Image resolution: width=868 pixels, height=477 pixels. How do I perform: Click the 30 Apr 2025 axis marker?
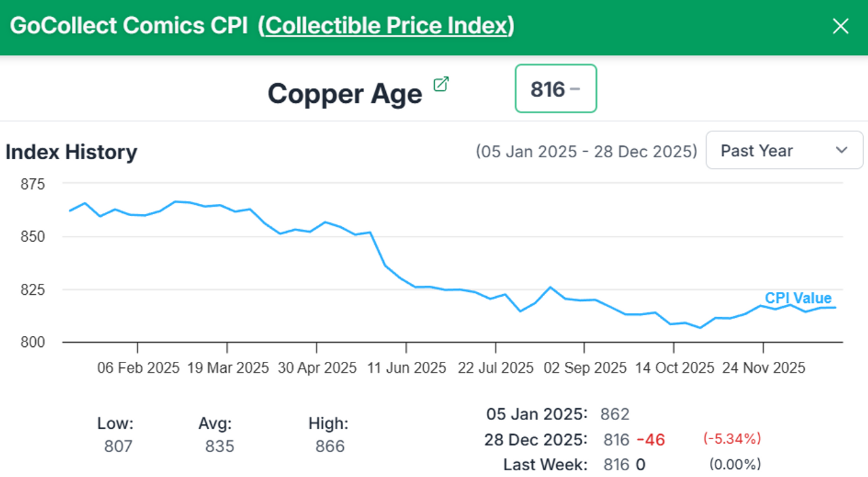[x=317, y=368]
